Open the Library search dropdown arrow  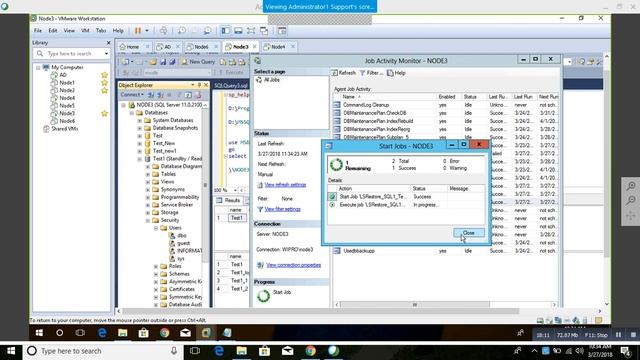click(106, 53)
